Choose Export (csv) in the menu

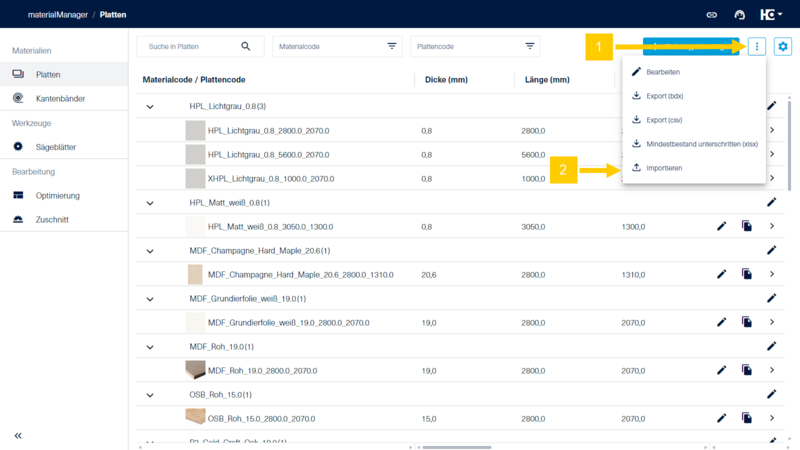click(x=664, y=120)
